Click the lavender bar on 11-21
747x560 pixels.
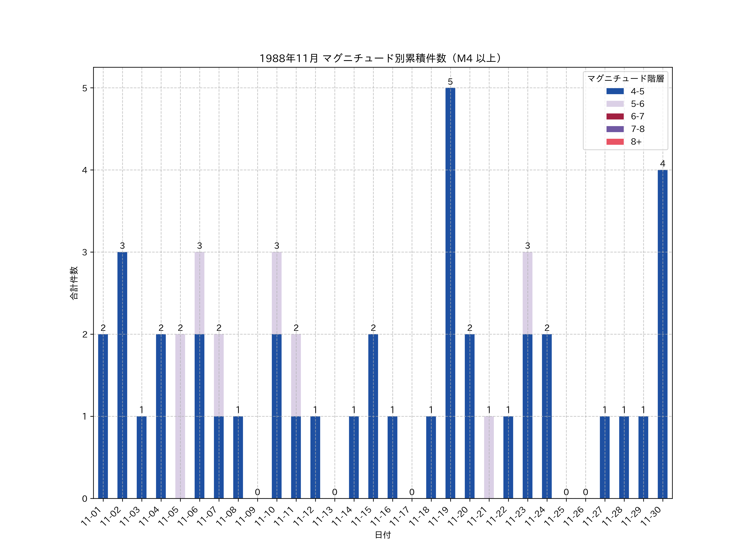click(x=489, y=457)
